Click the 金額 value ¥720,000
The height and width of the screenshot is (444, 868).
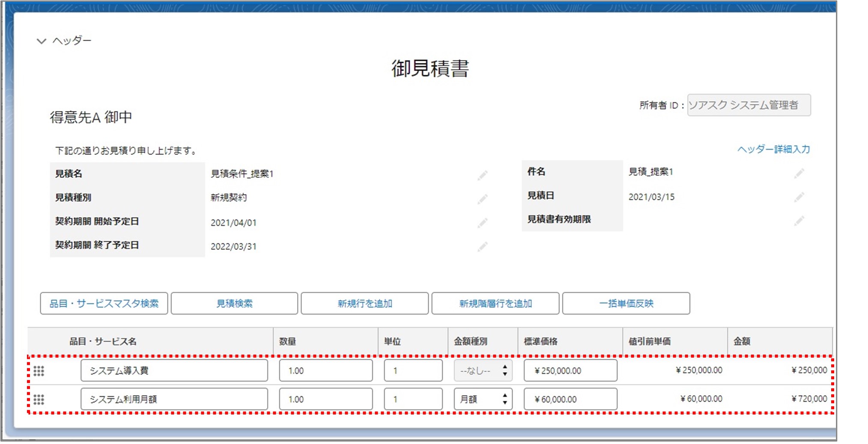coord(809,399)
